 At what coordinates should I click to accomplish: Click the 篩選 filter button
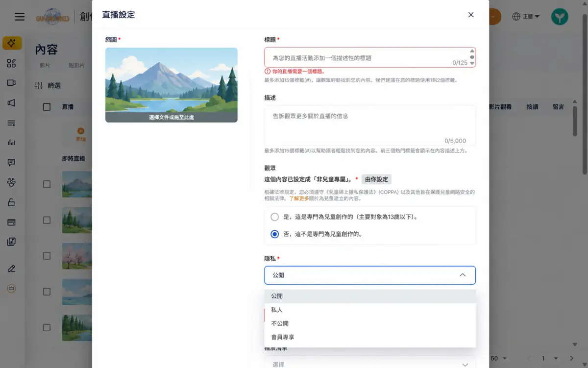(x=48, y=86)
